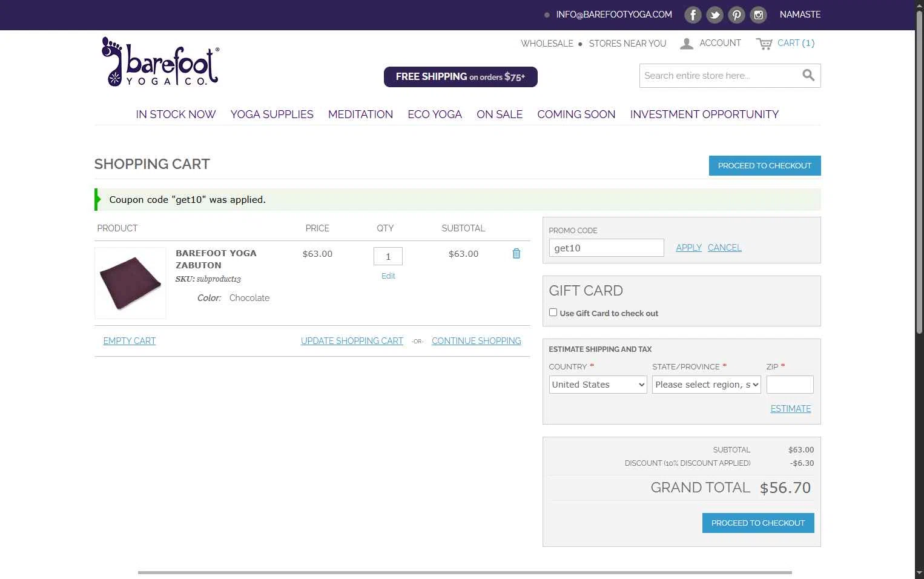The width and height of the screenshot is (924, 579).
Task: Open the Pinterest social icon
Action: (x=736, y=15)
